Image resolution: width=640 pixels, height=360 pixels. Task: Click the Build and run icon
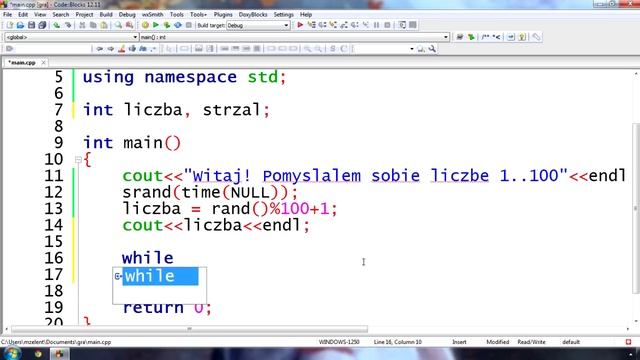pos(167,25)
